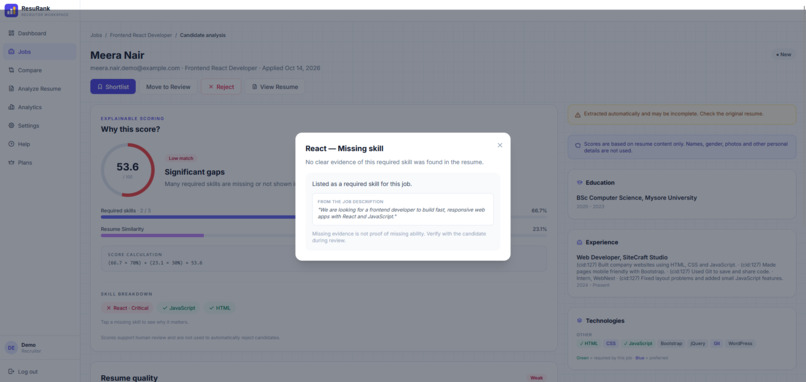Click the Bootstrap technology tag
This screenshot has height=382, width=806.
[671, 343]
